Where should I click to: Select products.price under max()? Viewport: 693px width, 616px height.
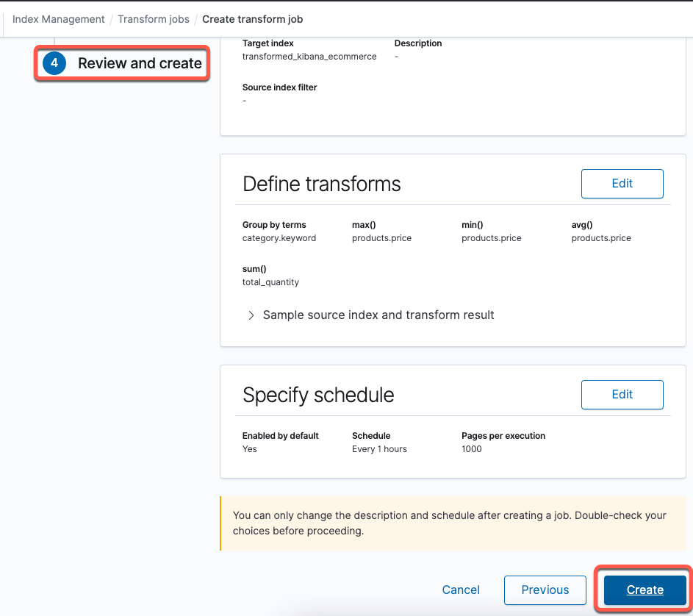click(x=382, y=238)
